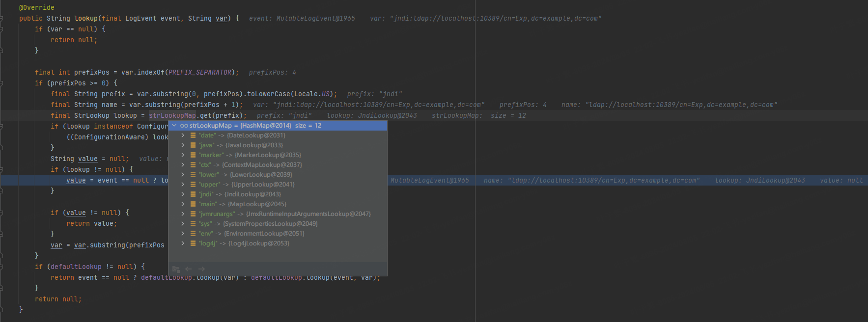Screen dimensions: 868x322
Task: Click the Set as Root folder icon
Action: click(176, 269)
